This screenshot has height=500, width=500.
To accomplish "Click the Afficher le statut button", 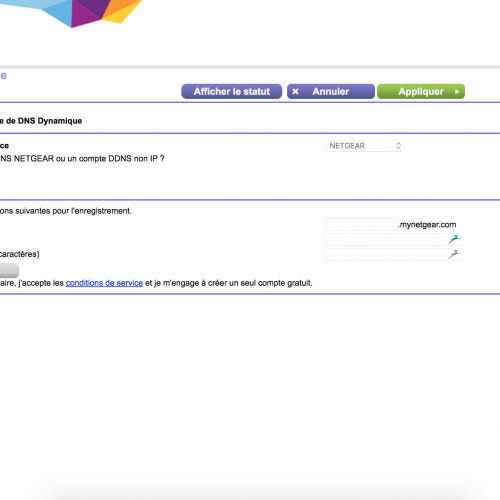I will [232, 91].
